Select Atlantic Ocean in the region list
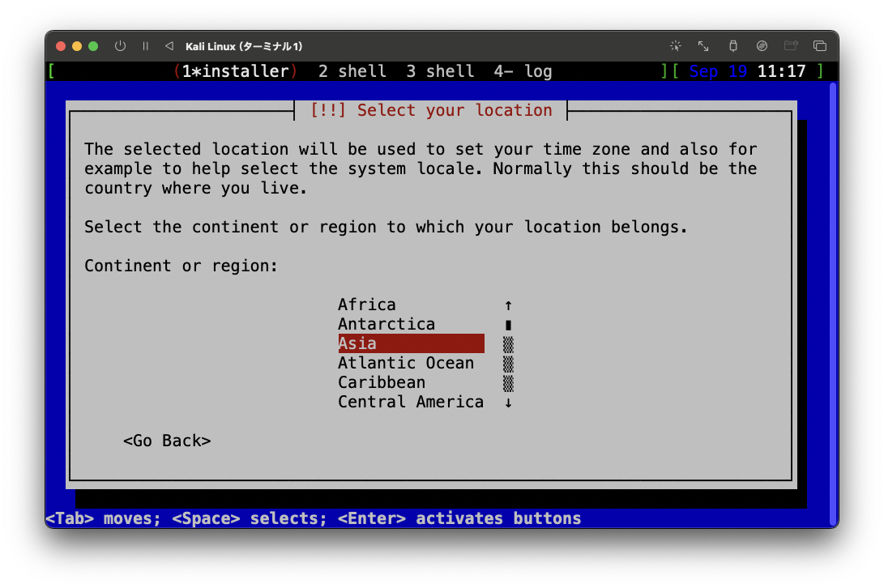 pos(406,362)
